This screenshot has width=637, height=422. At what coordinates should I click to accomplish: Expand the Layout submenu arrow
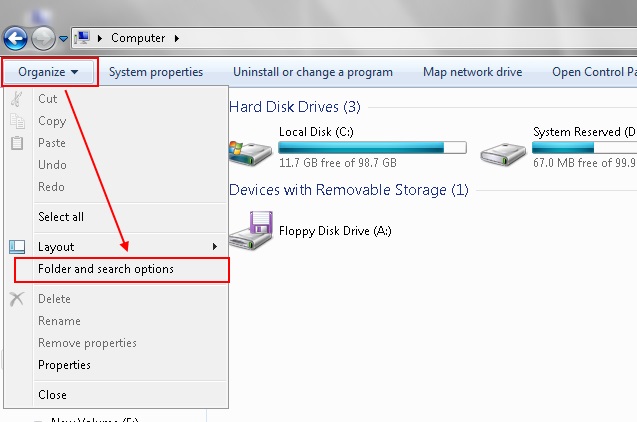(x=215, y=246)
